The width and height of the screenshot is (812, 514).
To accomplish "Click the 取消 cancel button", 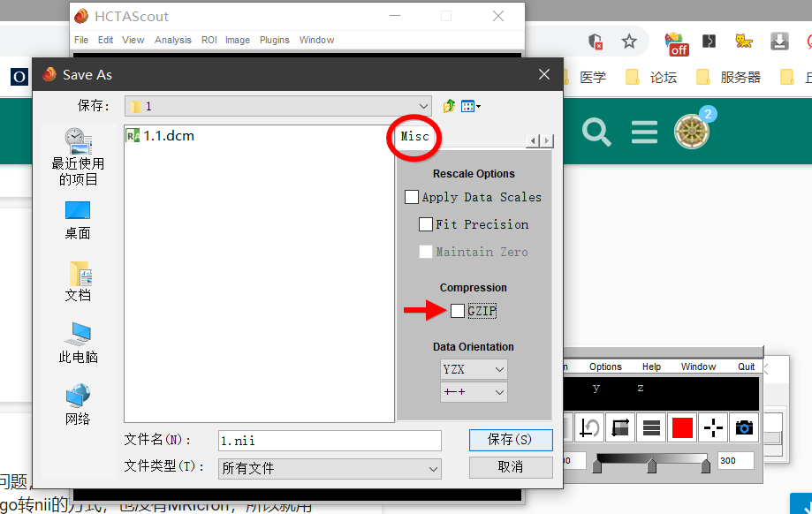I will point(511,466).
